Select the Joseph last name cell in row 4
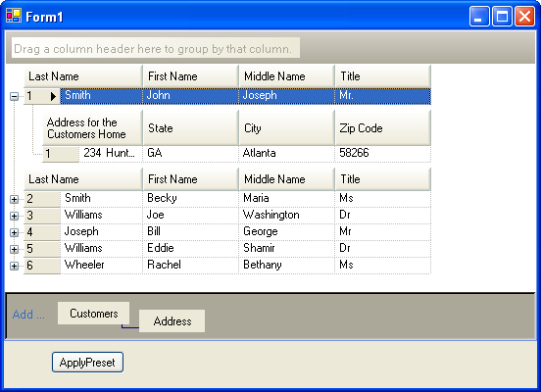This screenshot has height=392, width=541. (102, 231)
